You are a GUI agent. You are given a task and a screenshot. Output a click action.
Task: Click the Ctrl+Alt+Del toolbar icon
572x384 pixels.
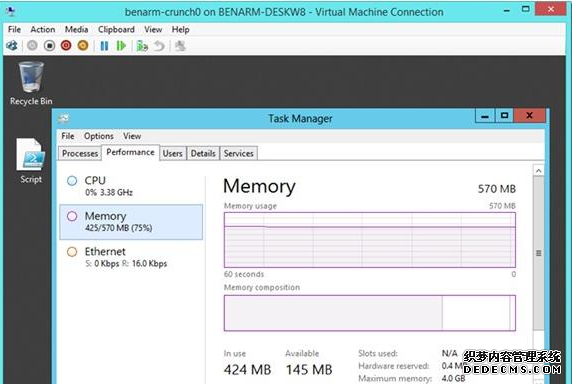[12, 46]
